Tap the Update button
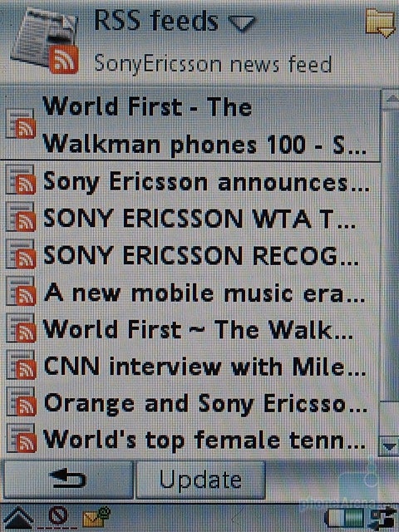 (200, 480)
